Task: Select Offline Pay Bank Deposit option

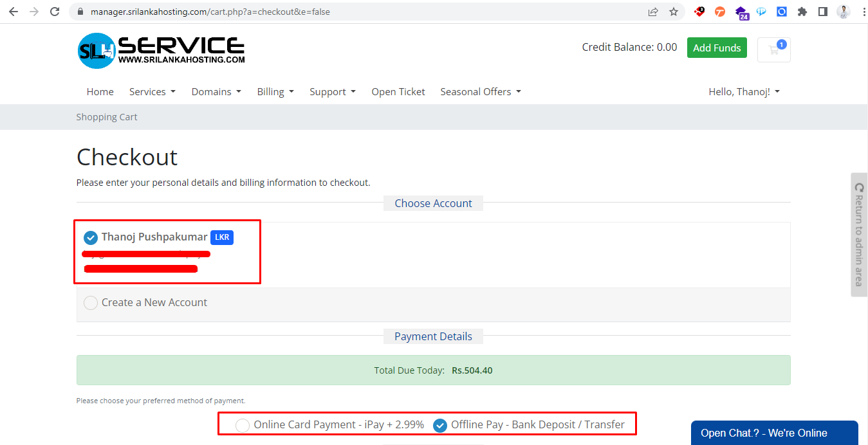Action: 440,425
